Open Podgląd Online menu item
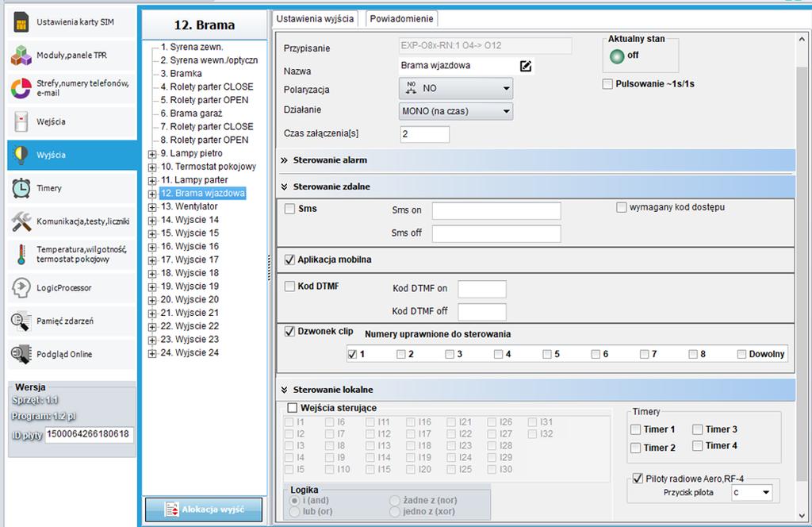 coord(72,355)
